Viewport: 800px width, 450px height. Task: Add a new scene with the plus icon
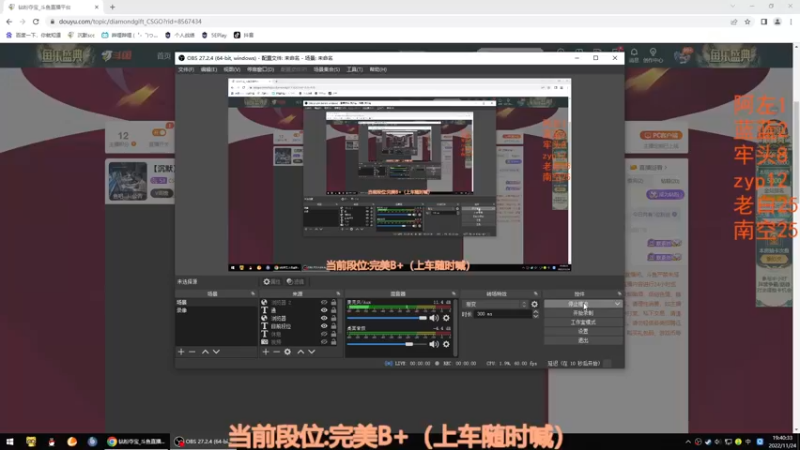[x=181, y=352]
